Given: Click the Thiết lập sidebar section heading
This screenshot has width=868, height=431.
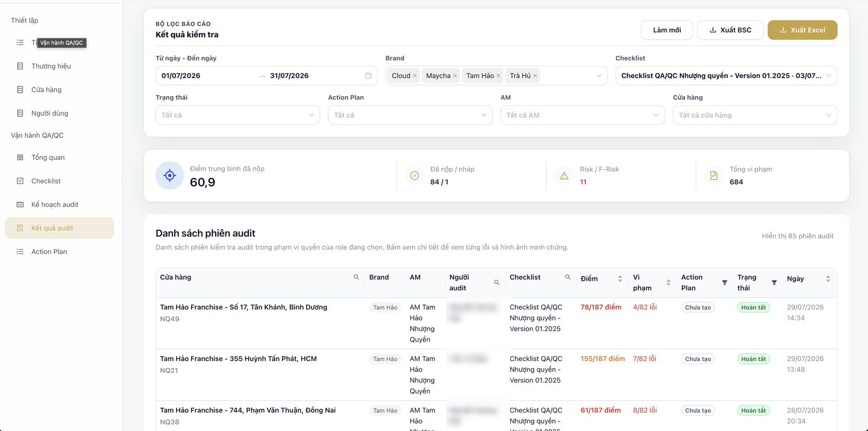Looking at the screenshot, I should 24,21.
